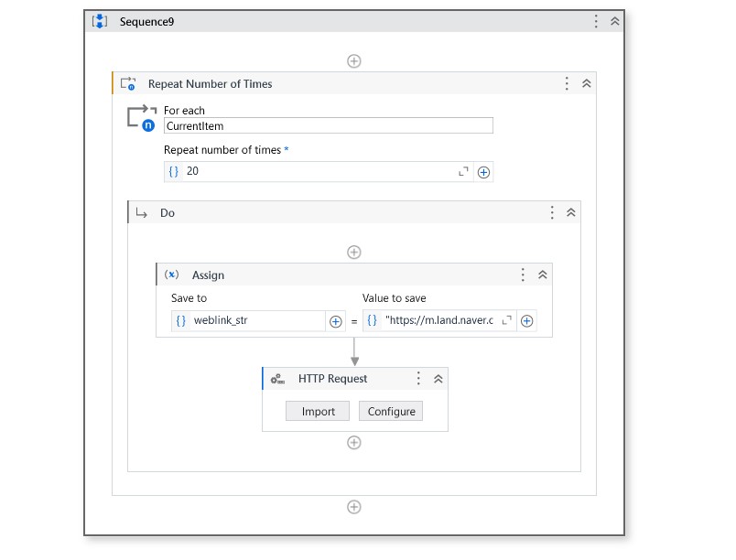Open the Do sequence options menu
This screenshot has height=560, width=736.
(x=551, y=211)
